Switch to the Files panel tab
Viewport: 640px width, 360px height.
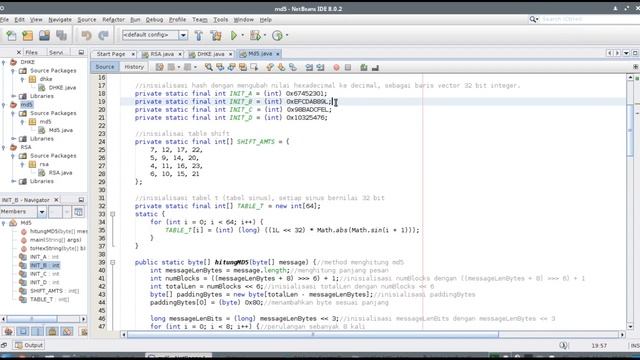click(31, 52)
